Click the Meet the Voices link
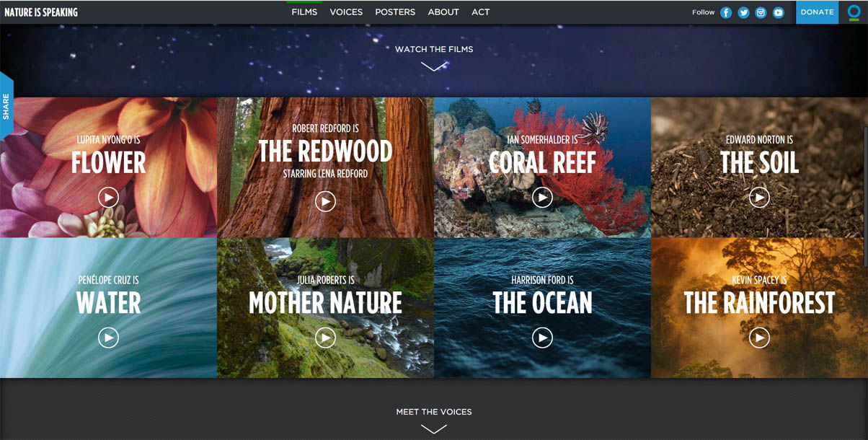 coord(434,412)
